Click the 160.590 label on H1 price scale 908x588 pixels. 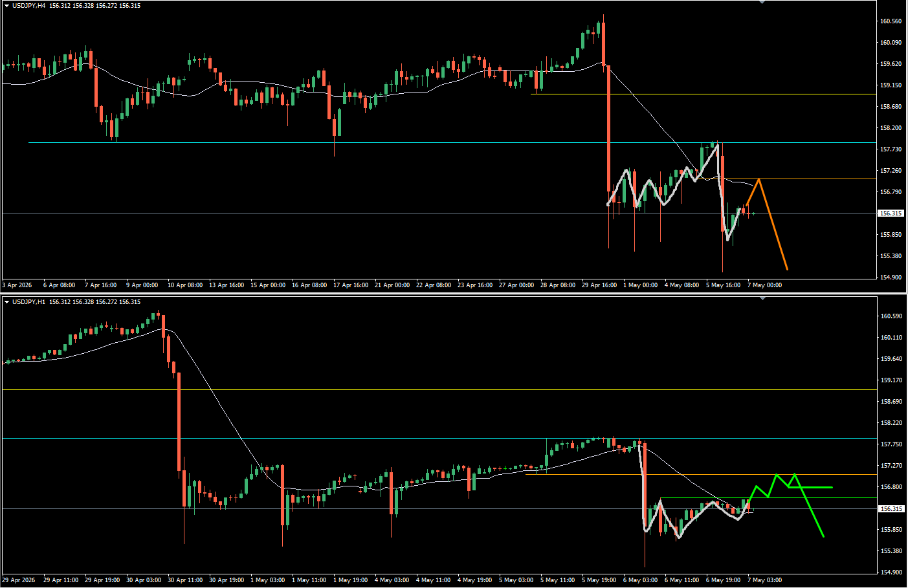tap(891, 316)
